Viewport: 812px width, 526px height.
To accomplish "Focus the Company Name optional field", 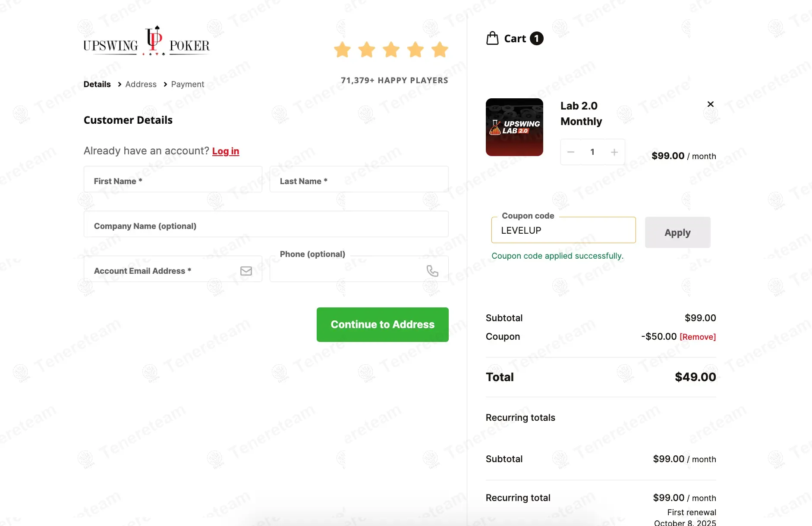I will (x=266, y=224).
